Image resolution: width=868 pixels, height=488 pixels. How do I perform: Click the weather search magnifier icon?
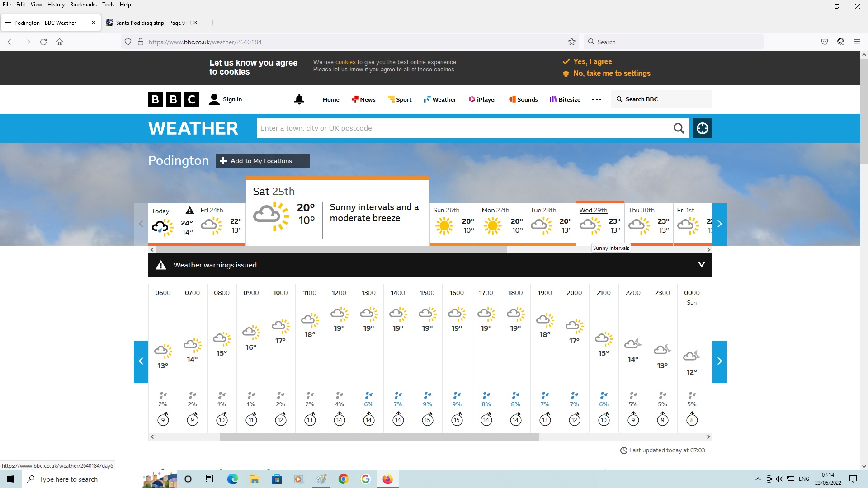click(679, 128)
